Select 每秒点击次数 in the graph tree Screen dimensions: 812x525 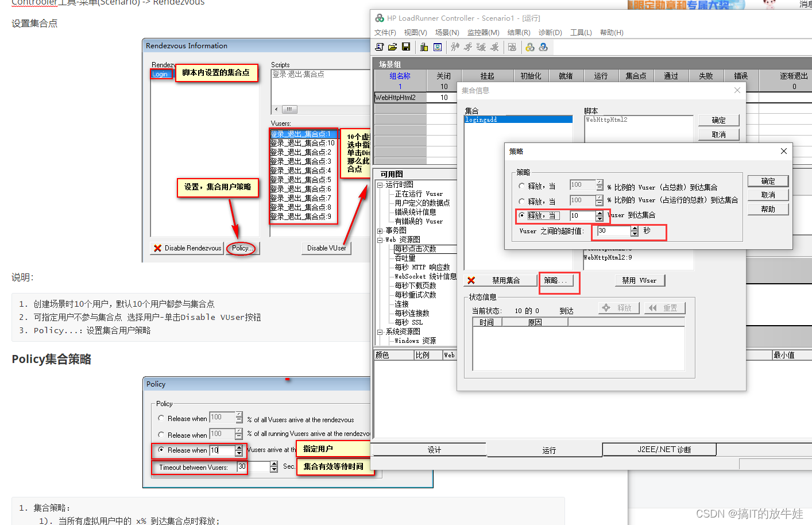coord(415,249)
